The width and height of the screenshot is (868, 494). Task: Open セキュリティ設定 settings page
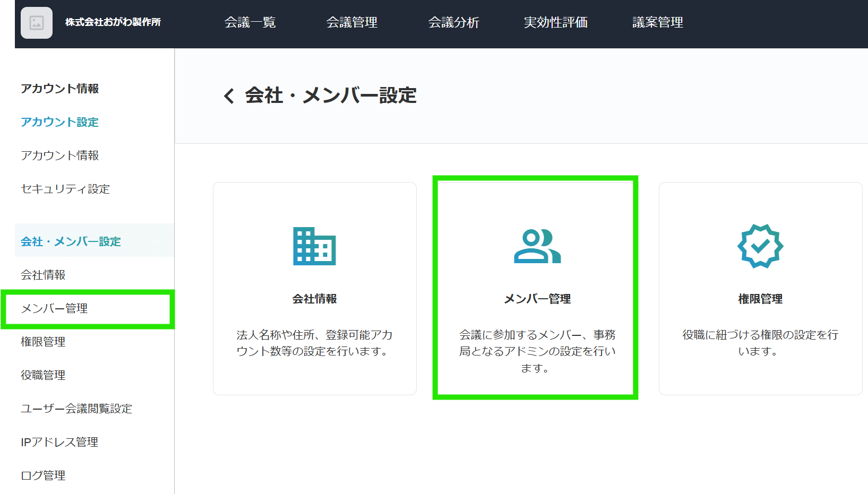click(x=65, y=189)
